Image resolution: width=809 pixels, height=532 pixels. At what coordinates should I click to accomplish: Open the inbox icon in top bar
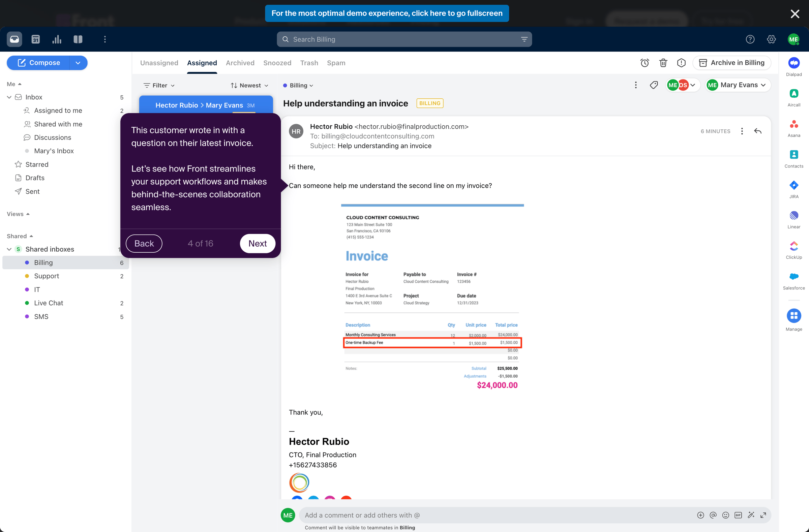click(x=14, y=39)
